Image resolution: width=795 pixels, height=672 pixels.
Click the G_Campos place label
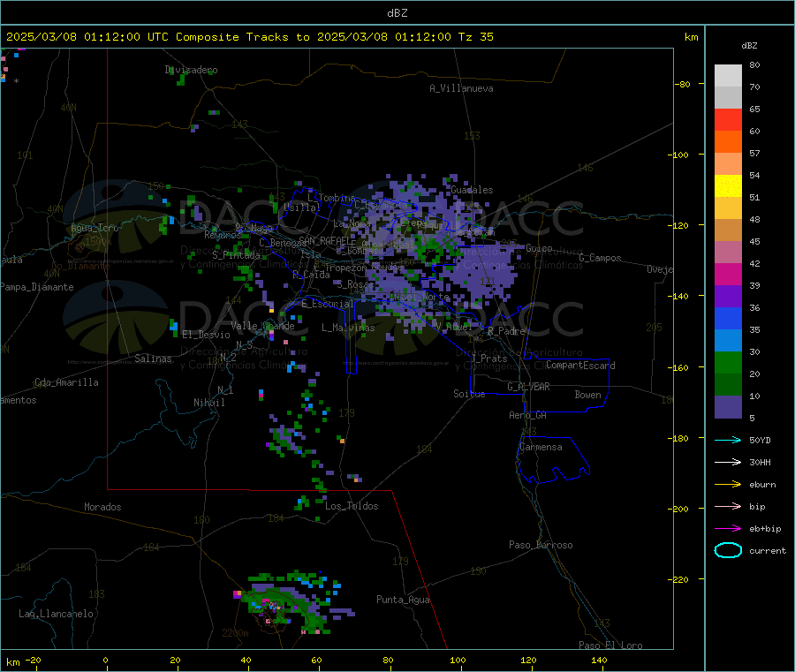600,258
